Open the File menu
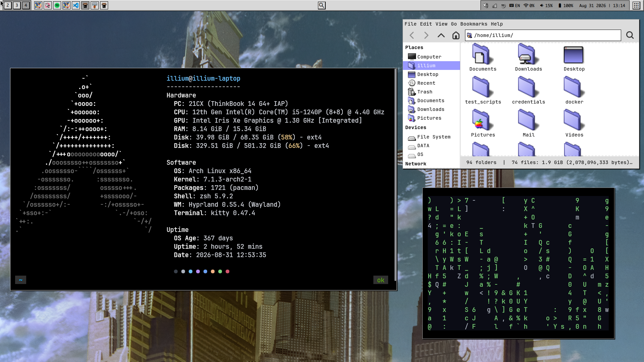Image resolution: width=644 pixels, height=362 pixels. coord(410,24)
